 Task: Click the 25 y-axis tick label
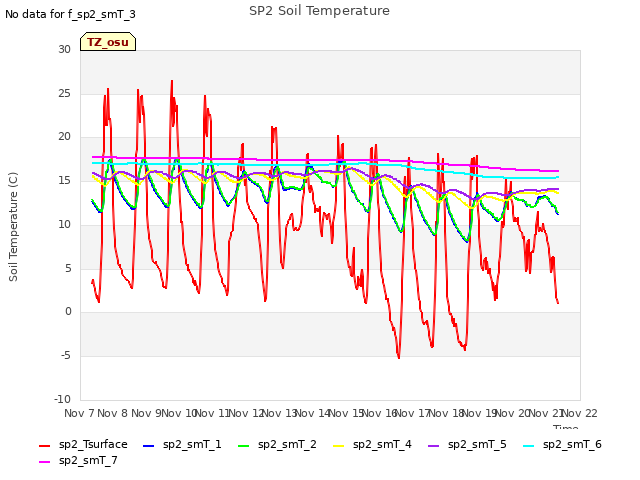click(x=64, y=93)
